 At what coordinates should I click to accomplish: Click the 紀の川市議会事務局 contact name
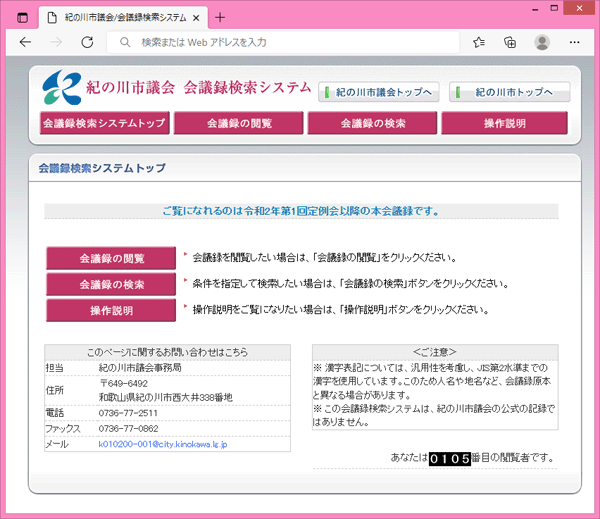coord(140,368)
